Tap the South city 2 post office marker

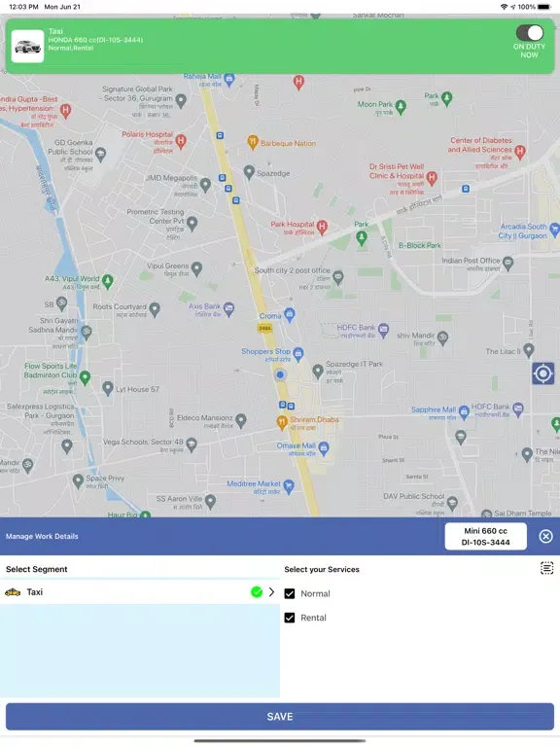tap(338, 277)
